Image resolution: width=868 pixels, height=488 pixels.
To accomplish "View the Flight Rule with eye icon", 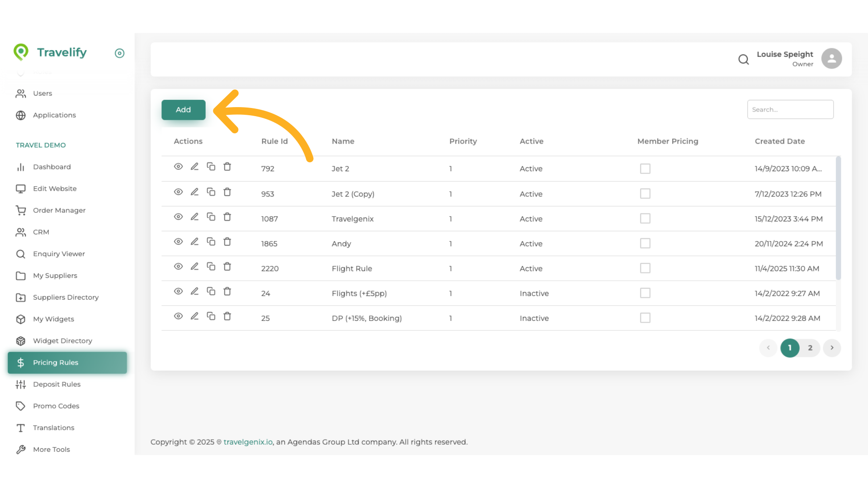I will pyautogui.click(x=178, y=267).
